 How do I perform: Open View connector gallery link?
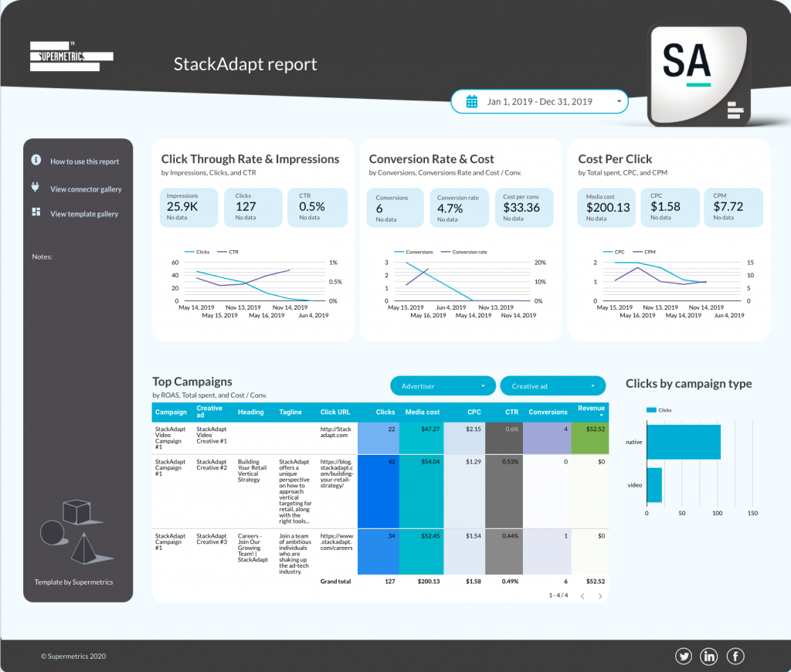(x=86, y=189)
